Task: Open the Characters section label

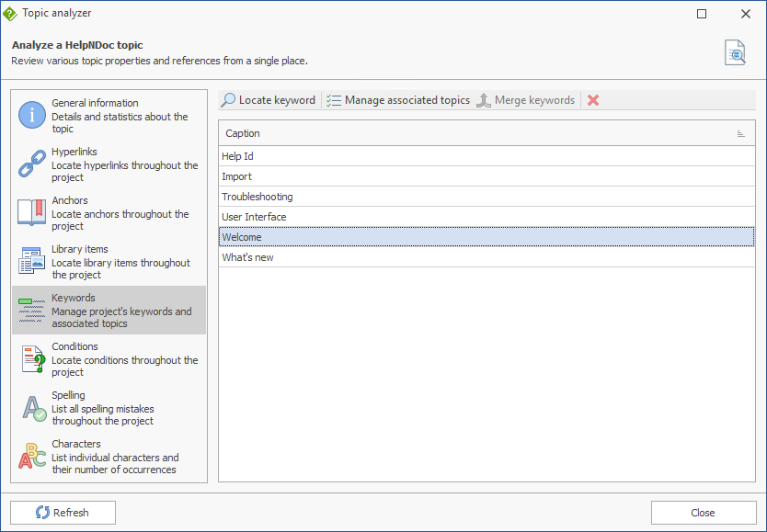Action: 76,444
